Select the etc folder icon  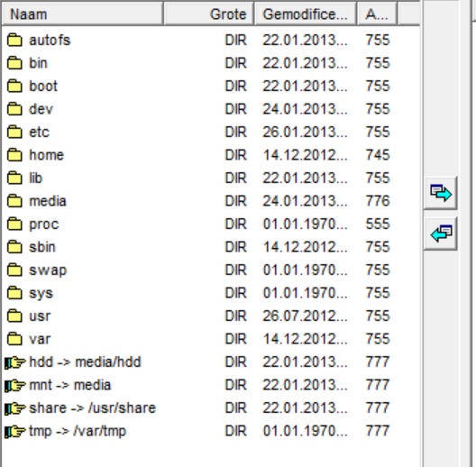14,133
